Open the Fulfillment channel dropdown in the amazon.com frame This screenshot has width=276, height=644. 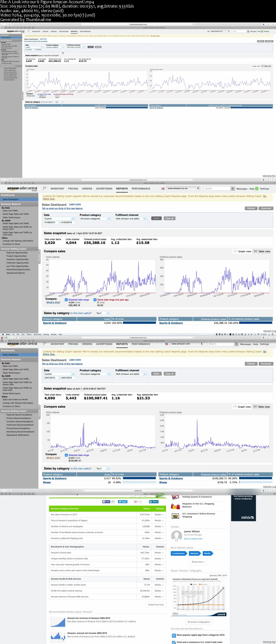tap(131, 374)
